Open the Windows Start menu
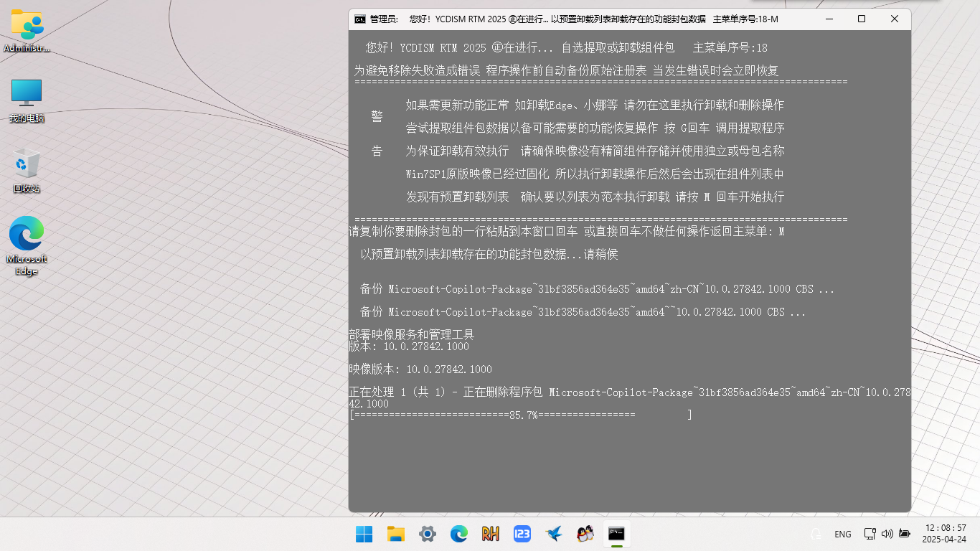Image resolution: width=980 pixels, height=551 pixels. [364, 534]
